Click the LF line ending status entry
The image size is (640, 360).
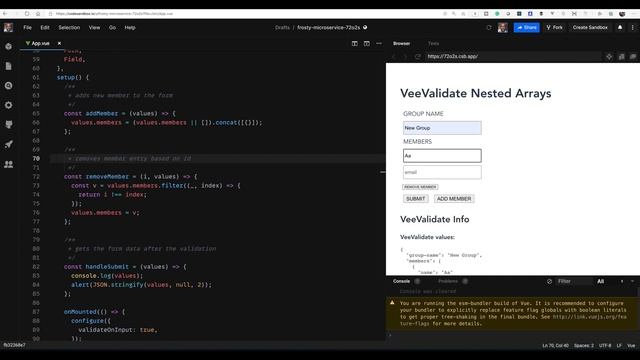tap(619, 346)
